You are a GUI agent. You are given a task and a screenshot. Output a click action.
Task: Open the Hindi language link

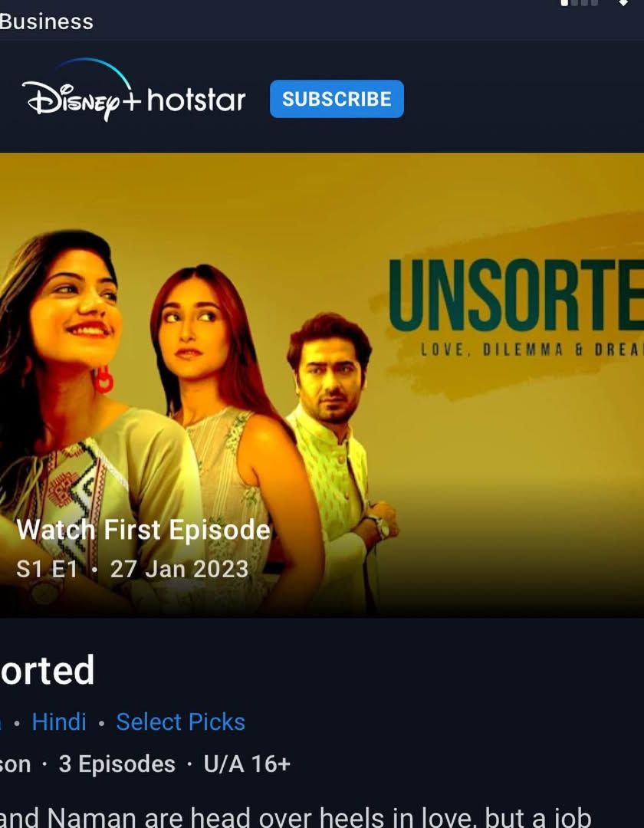(58, 722)
